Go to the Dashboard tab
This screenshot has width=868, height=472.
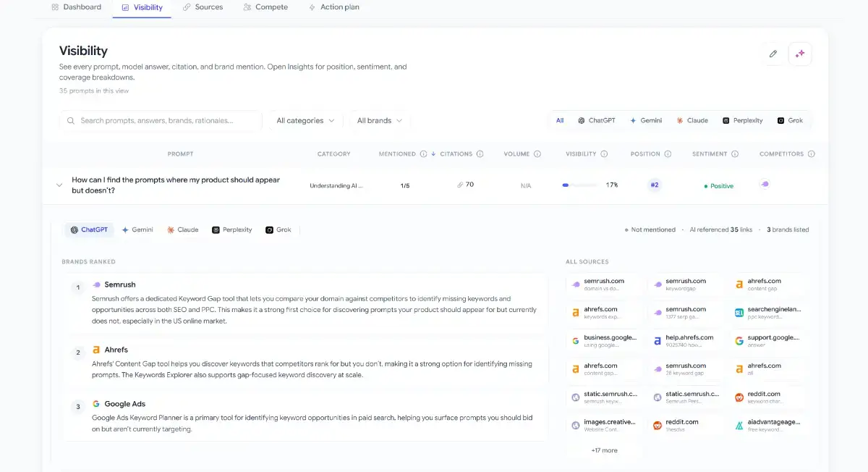77,7
